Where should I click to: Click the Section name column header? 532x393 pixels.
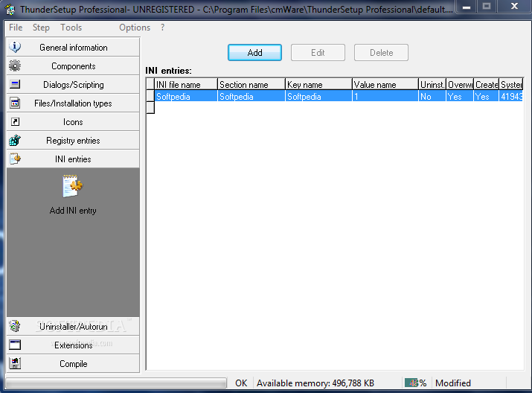pos(251,84)
